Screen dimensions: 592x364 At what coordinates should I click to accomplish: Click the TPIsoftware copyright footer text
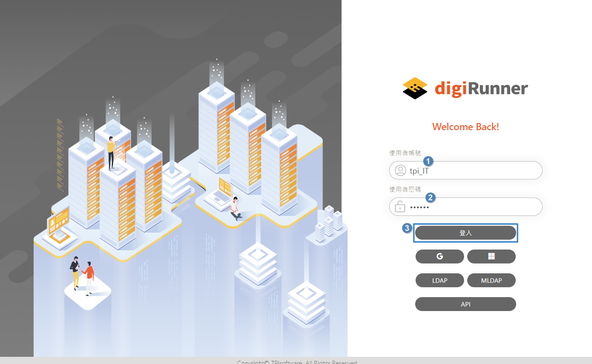[x=297, y=362]
